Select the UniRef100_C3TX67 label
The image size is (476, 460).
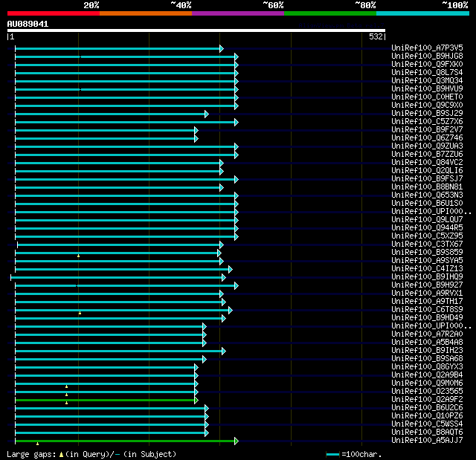pyautogui.click(x=427, y=244)
